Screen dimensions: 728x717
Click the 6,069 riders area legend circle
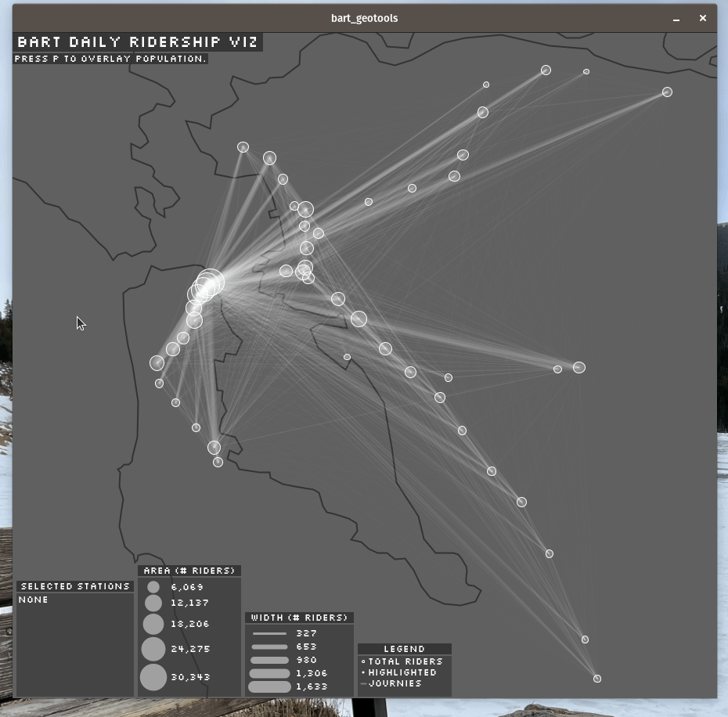(x=153, y=587)
